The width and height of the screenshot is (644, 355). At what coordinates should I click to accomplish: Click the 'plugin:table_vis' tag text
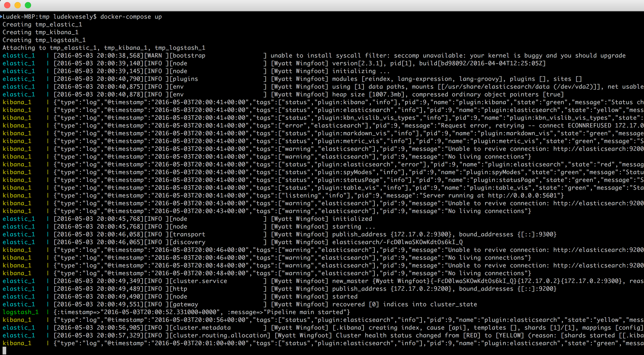[x=347, y=188]
